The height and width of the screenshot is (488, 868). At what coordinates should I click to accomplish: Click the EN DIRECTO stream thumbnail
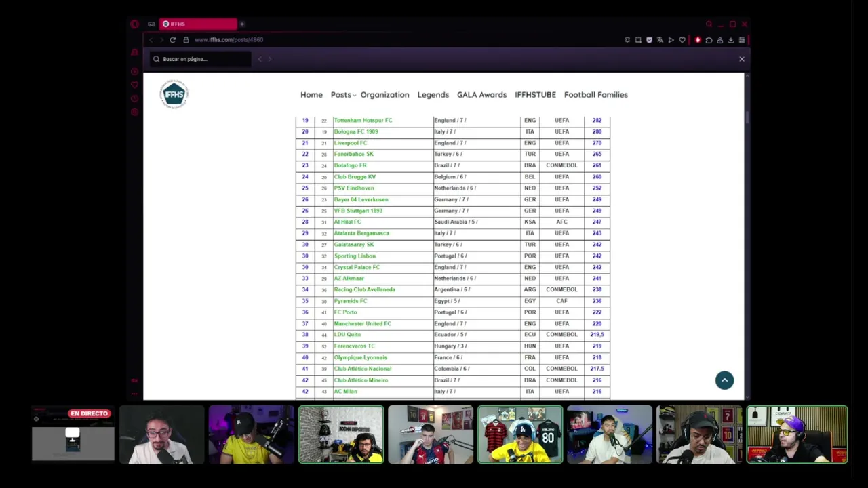(x=73, y=434)
